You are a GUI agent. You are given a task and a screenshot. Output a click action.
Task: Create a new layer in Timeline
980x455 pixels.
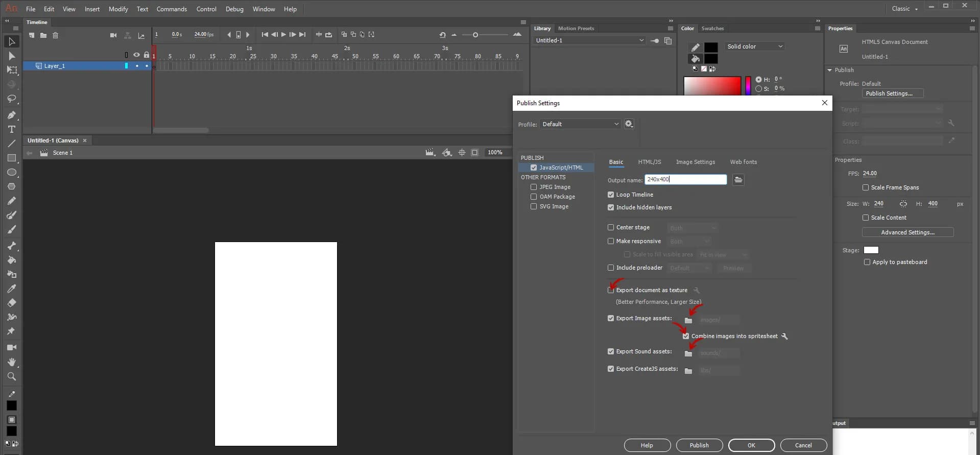[32, 35]
